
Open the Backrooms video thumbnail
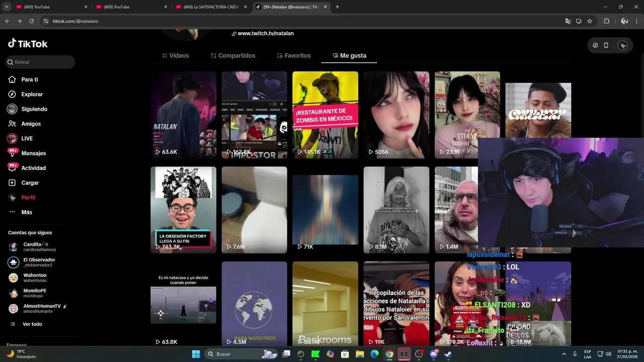point(325,304)
